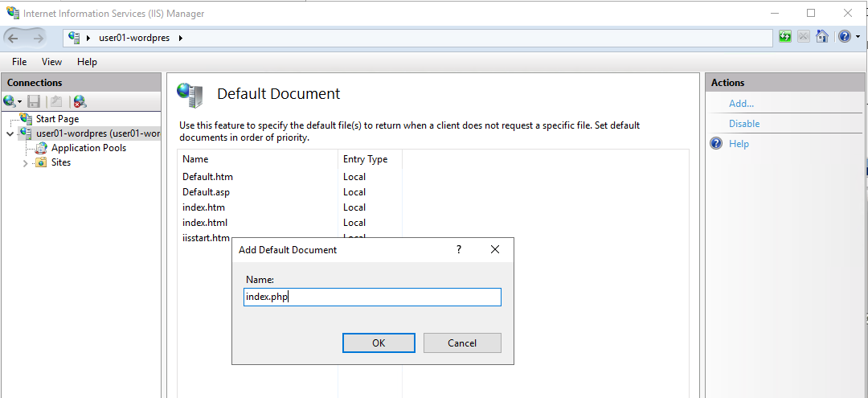Click the green Refresh page icon
This screenshot has width=868, height=398.
point(784,37)
